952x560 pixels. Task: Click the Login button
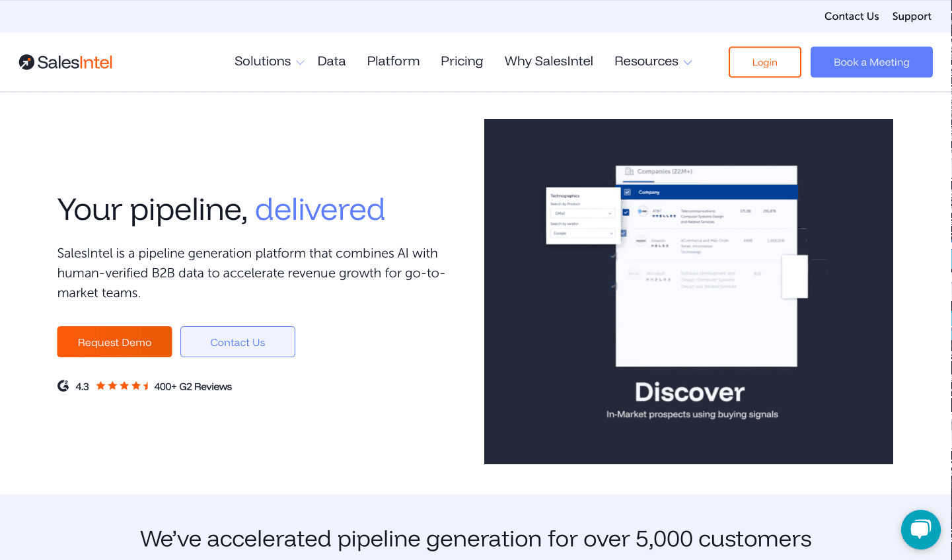coord(765,62)
